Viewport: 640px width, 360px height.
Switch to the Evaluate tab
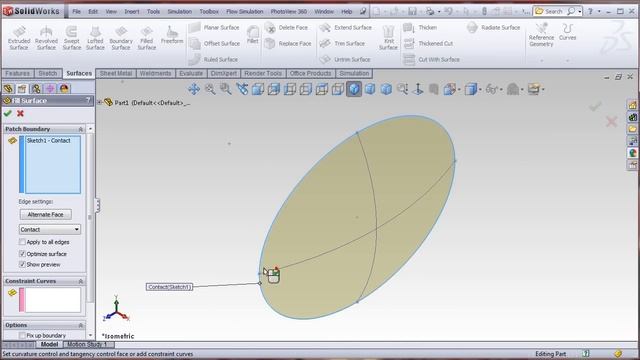click(x=191, y=73)
